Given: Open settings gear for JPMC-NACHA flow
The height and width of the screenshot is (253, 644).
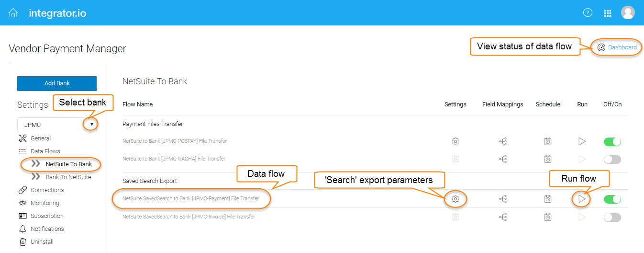Looking at the screenshot, I should click(455, 159).
